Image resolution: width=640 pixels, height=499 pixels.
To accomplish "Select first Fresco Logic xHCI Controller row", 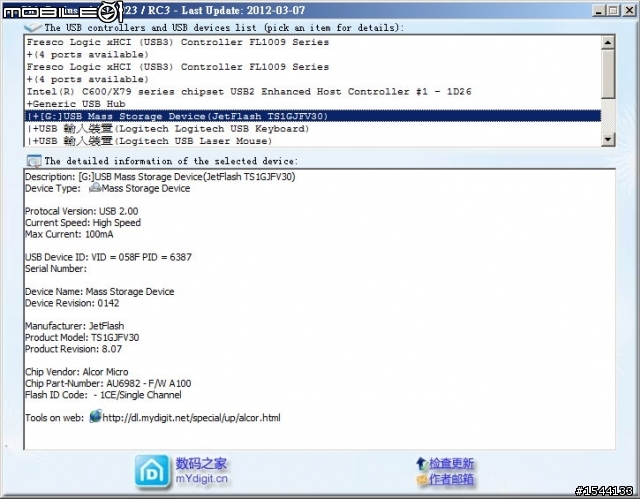I will pyautogui.click(x=312, y=42).
